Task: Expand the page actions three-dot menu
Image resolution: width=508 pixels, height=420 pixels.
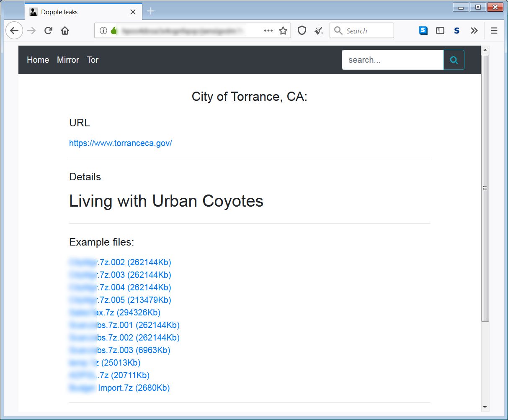Action: click(268, 31)
